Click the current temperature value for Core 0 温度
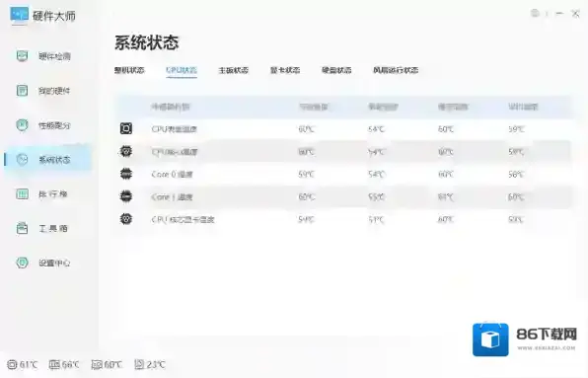Viewport: 588px width, 378px height. 306,175
